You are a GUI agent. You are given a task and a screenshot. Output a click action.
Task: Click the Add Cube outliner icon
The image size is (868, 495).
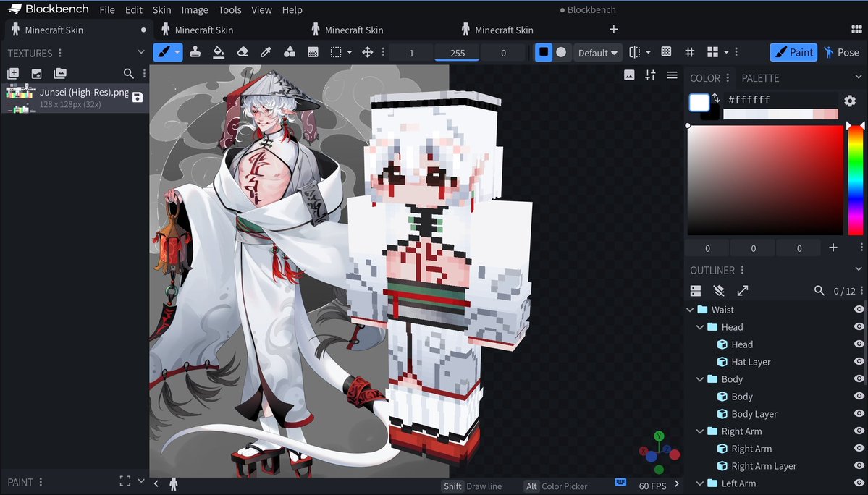[x=696, y=291]
